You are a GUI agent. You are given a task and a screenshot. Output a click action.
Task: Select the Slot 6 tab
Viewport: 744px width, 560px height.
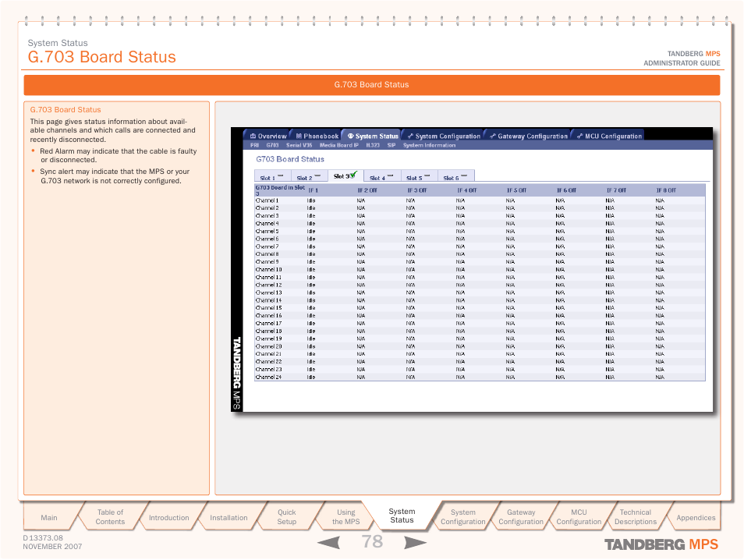(455, 176)
